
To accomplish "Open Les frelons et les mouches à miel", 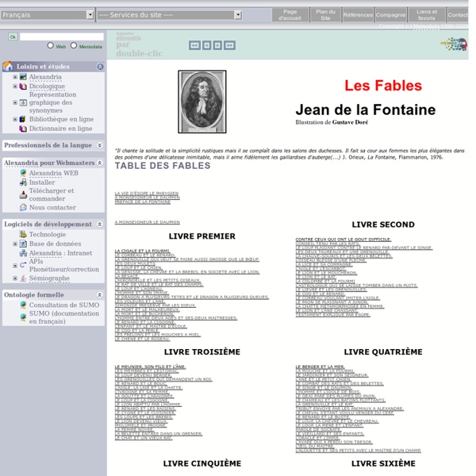I will [x=158, y=335].
